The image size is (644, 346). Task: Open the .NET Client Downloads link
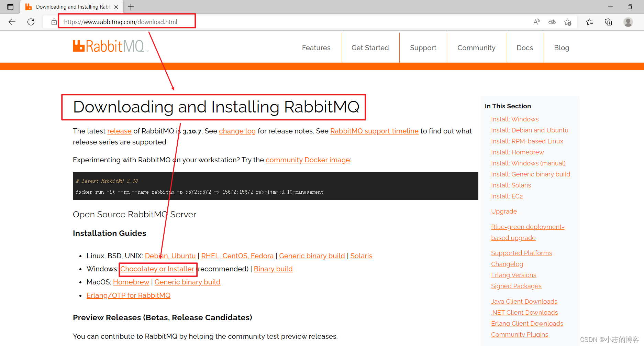pyautogui.click(x=524, y=313)
